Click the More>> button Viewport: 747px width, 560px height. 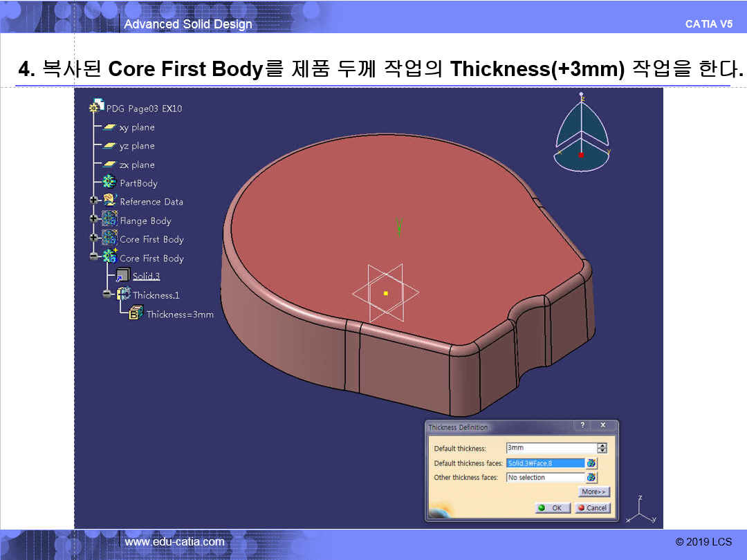[594, 492]
